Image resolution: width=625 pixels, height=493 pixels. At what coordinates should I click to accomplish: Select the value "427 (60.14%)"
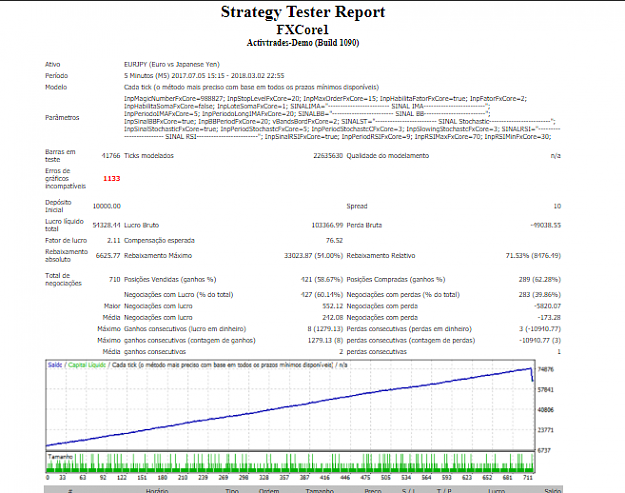(322, 295)
